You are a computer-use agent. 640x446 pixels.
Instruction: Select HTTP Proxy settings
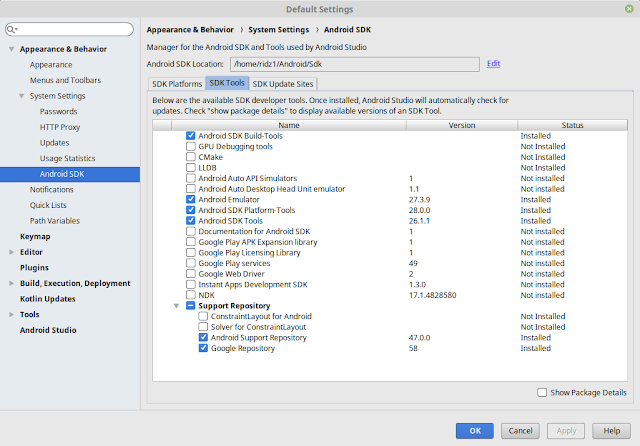point(60,127)
